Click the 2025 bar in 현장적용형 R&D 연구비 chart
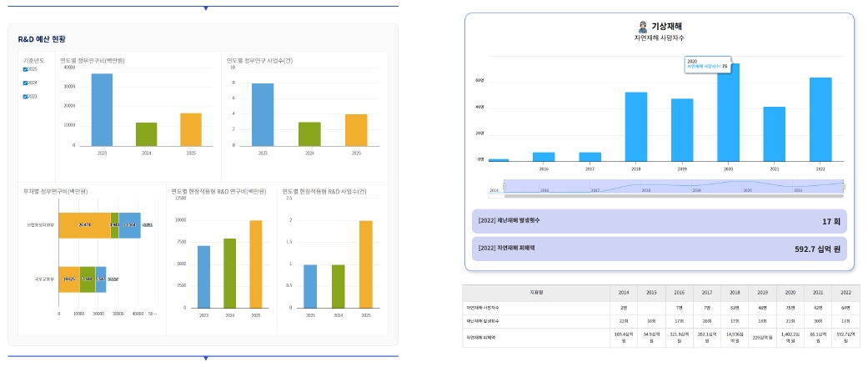 [x=256, y=264]
